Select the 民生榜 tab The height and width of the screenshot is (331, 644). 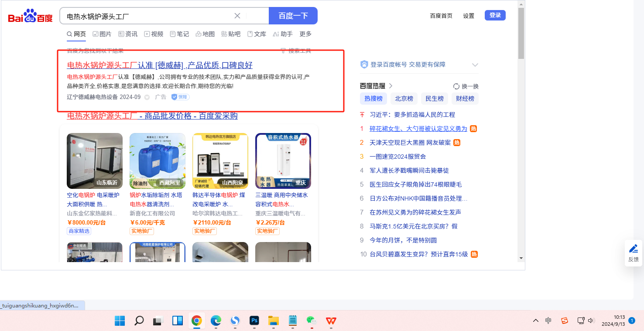pos(435,99)
